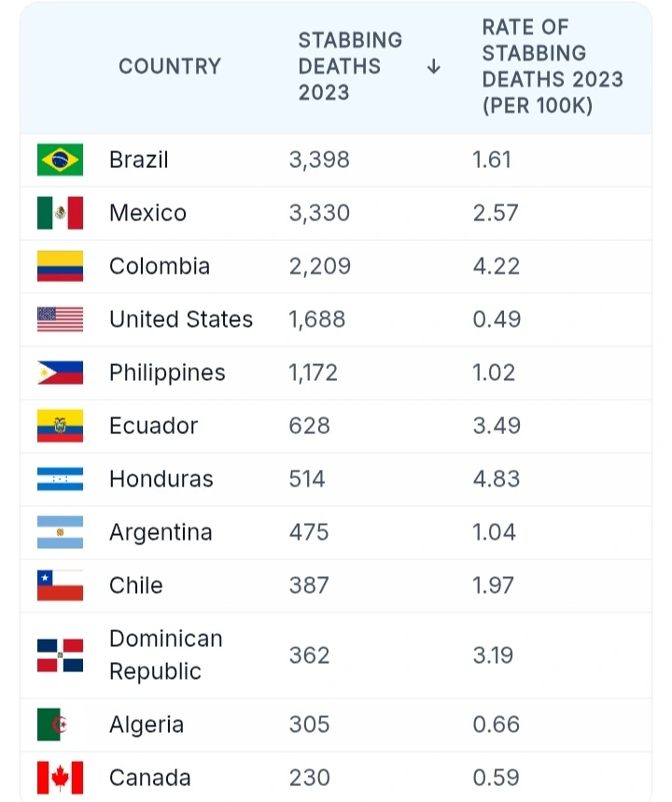Select Brazil's 3,398 stabbing deaths cell
This screenshot has width=672, height=802.
pyautogui.click(x=319, y=160)
